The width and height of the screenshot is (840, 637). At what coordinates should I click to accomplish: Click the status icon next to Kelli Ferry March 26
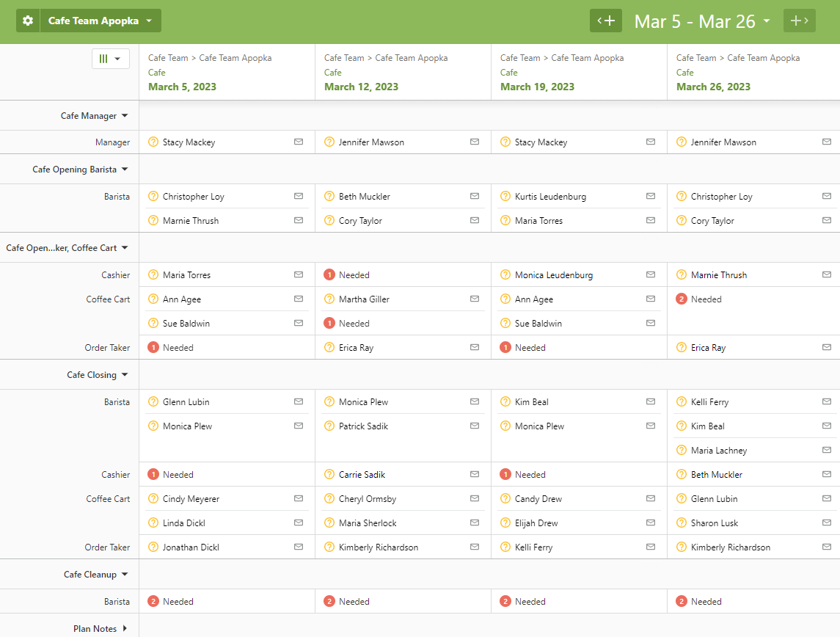[682, 402]
